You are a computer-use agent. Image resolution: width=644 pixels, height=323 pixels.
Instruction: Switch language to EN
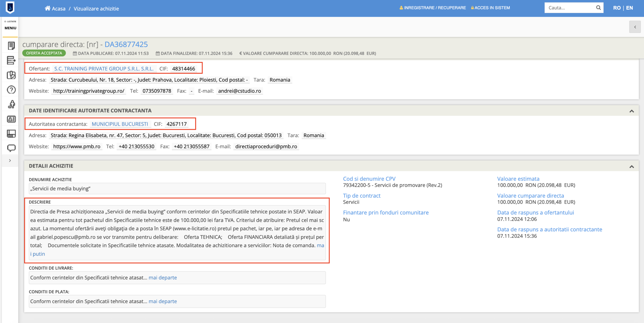point(629,8)
